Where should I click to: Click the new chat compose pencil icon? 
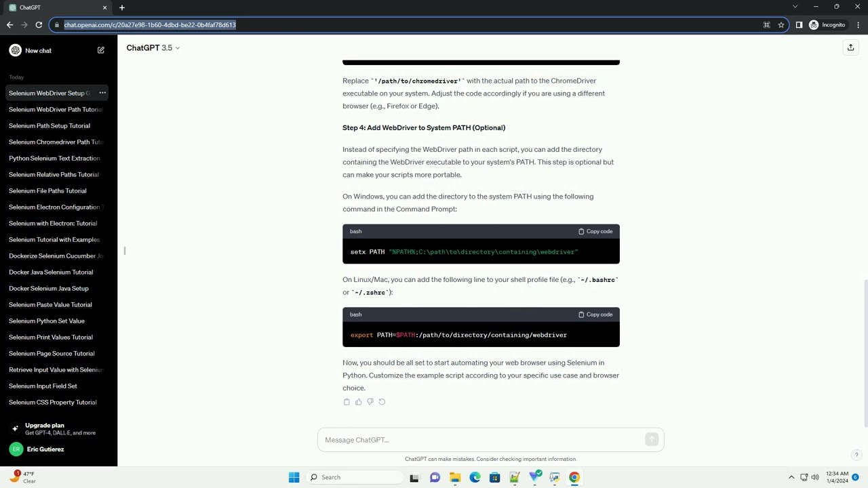tap(101, 50)
